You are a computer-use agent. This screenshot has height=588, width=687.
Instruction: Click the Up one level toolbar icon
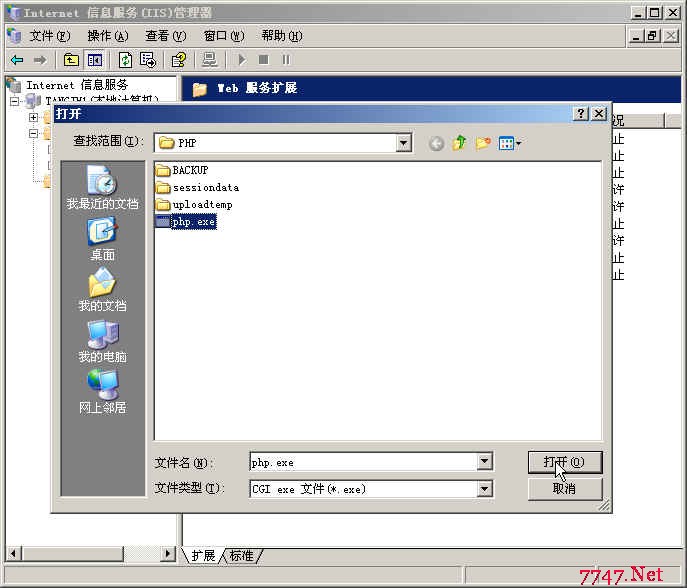[71, 60]
